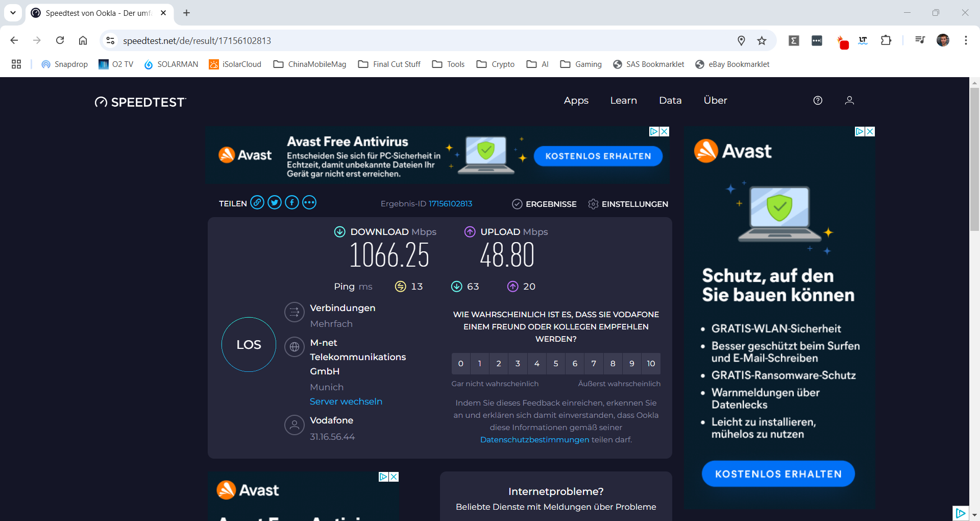Rate Vodafone with score 9

(632, 364)
